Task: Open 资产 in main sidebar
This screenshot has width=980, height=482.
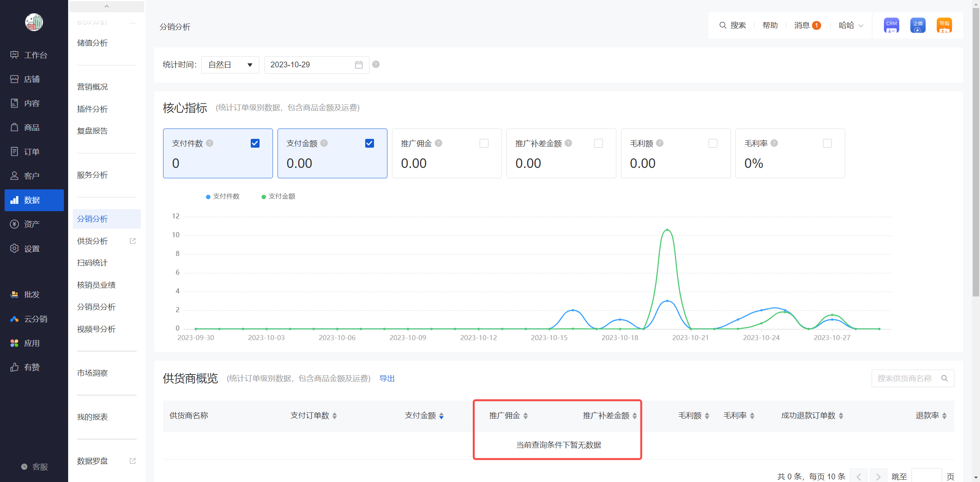Action: [34, 224]
